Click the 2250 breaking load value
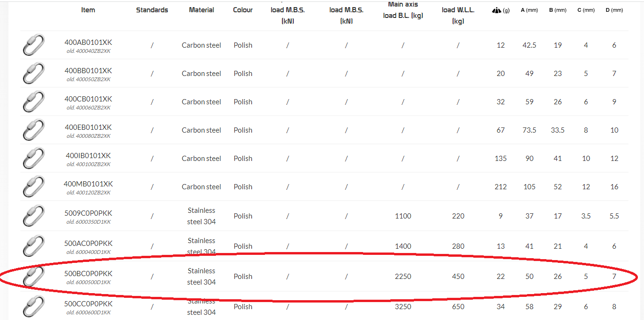Image resolution: width=644 pixels, height=320 pixels. click(403, 277)
